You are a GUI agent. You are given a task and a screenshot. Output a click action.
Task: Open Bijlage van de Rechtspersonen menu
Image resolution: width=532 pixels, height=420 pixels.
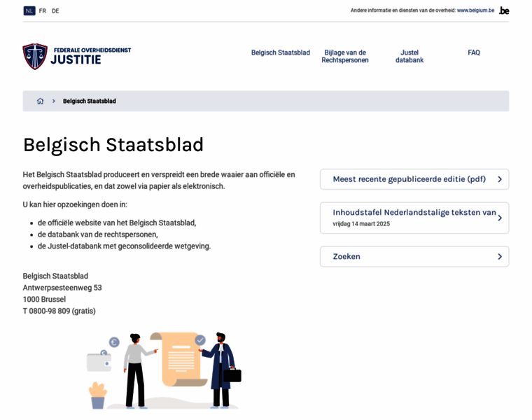345,56
